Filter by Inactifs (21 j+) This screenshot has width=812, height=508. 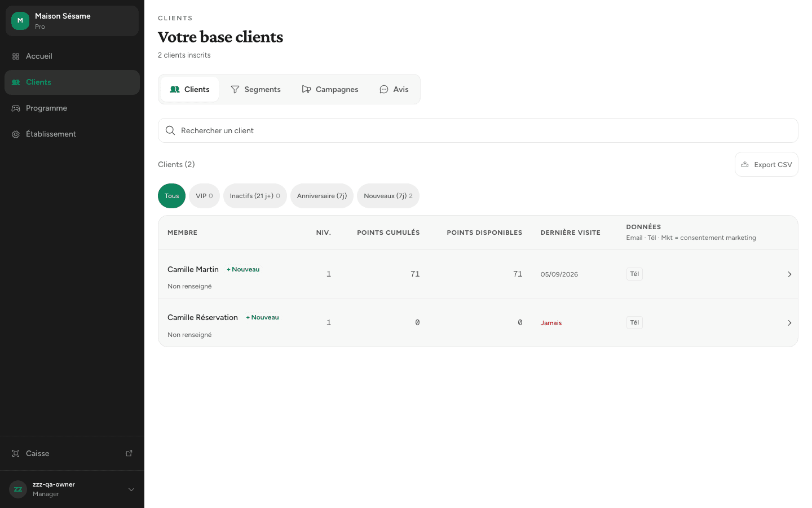pyautogui.click(x=255, y=196)
